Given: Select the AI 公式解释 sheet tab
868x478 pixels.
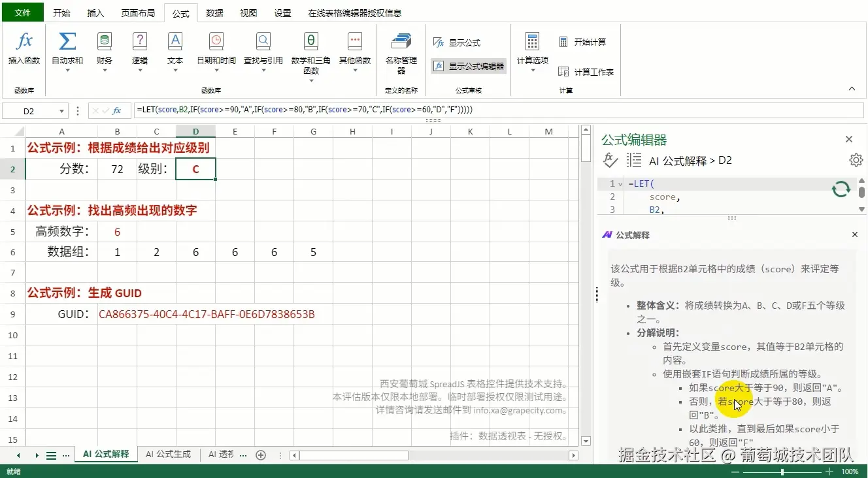Looking at the screenshot, I should 106,454.
